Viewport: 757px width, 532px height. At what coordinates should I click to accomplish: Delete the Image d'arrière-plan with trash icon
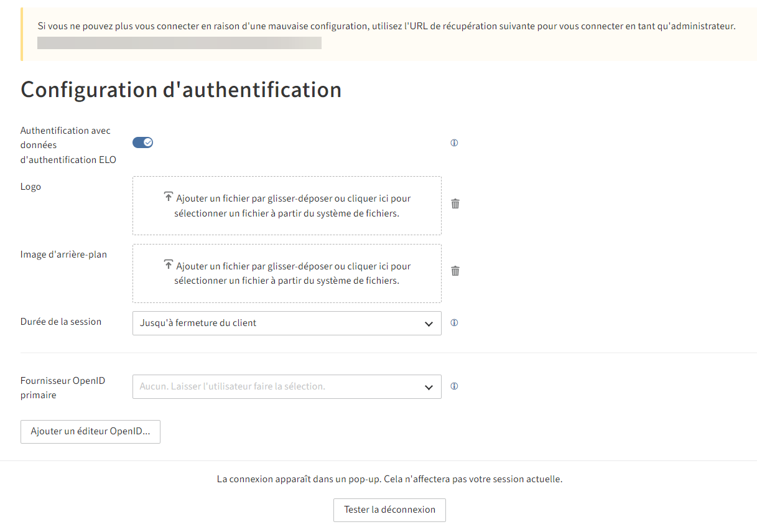point(455,271)
